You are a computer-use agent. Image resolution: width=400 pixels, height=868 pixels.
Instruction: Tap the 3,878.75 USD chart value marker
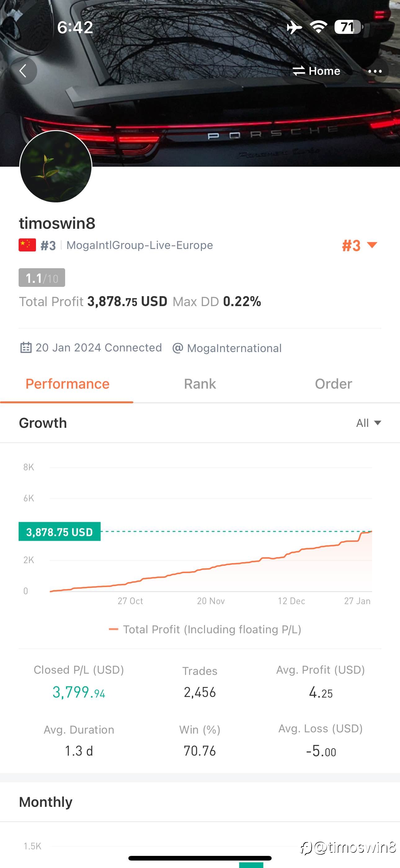60,532
